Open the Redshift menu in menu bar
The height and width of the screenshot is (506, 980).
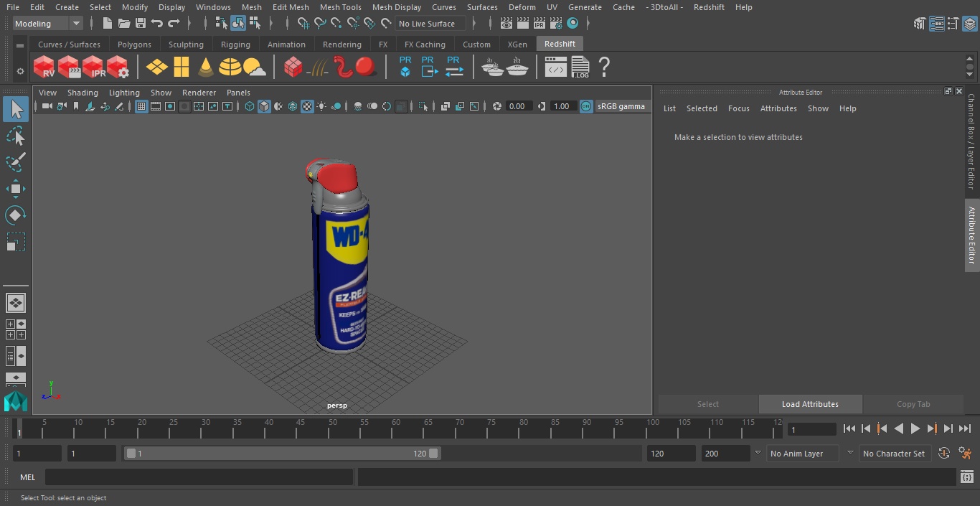coord(708,7)
